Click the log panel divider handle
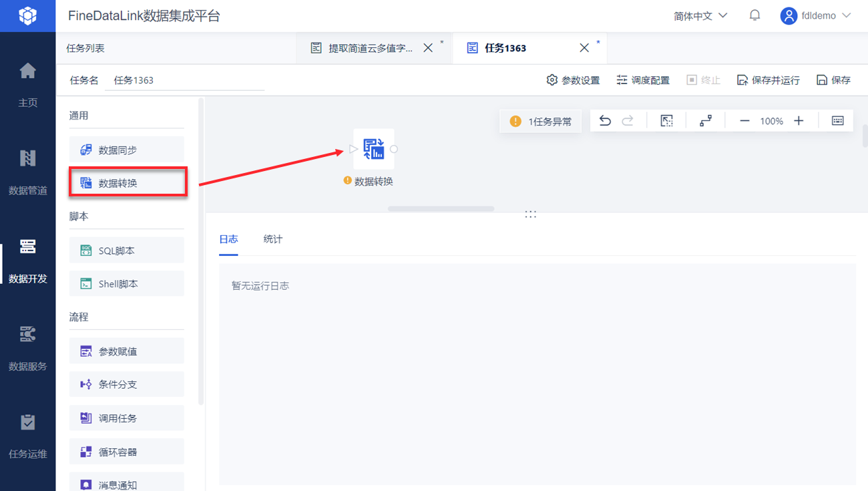Screen dimensions: 868x491 (x=531, y=214)
